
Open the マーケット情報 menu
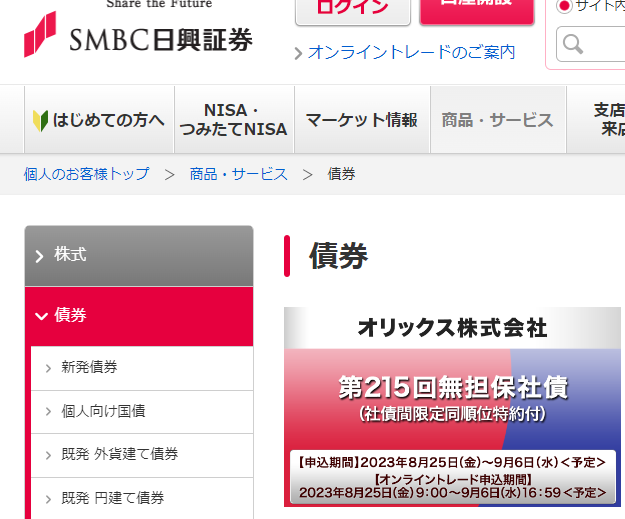[362, 120]
